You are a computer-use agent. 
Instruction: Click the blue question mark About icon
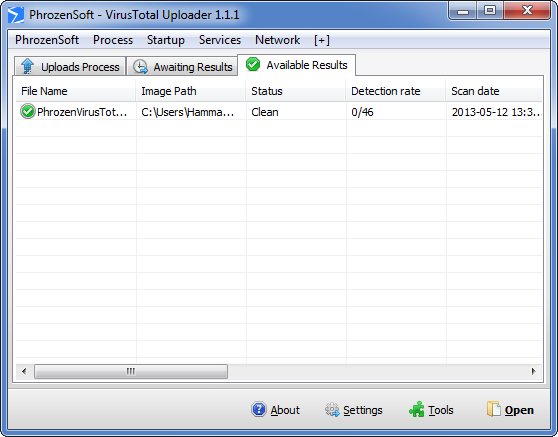[259, 410]
